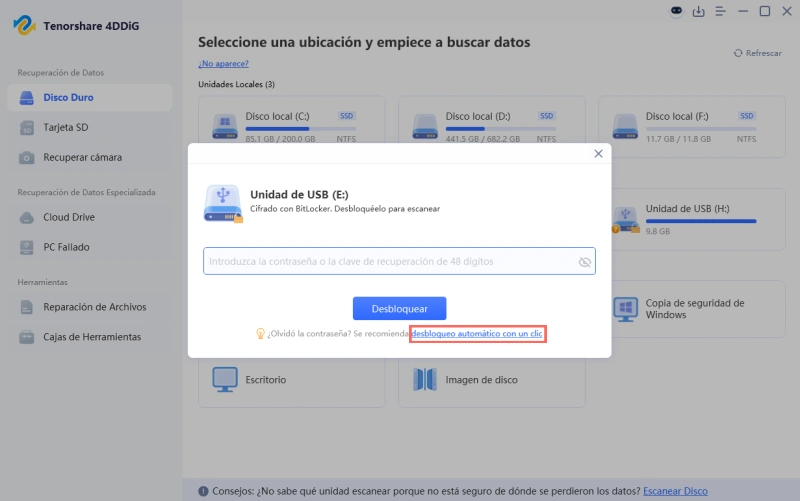Image resolution: width=800 pixels, height=501 pixels.
Task: Click the Disco local (F:) drive icon
Action: click(625, 127)
